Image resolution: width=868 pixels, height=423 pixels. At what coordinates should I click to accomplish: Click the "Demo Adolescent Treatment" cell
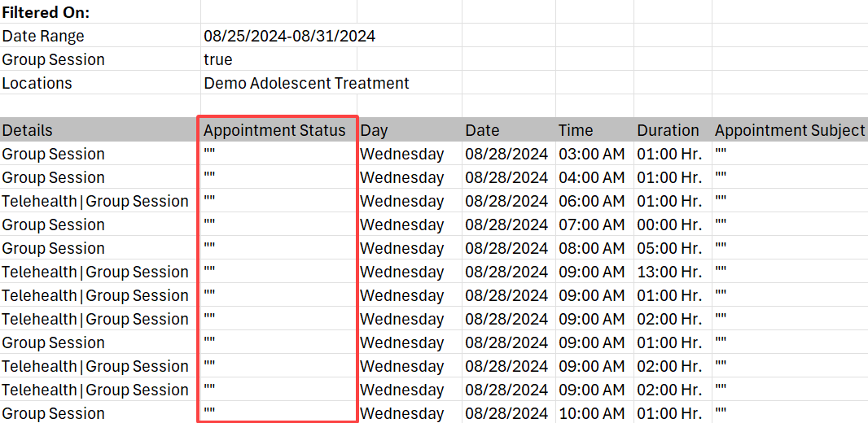click(306, 83)
